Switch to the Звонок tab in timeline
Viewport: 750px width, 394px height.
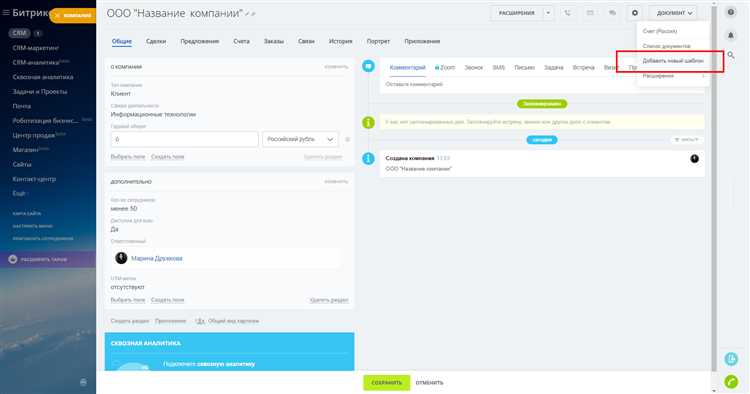coord(473,67)
